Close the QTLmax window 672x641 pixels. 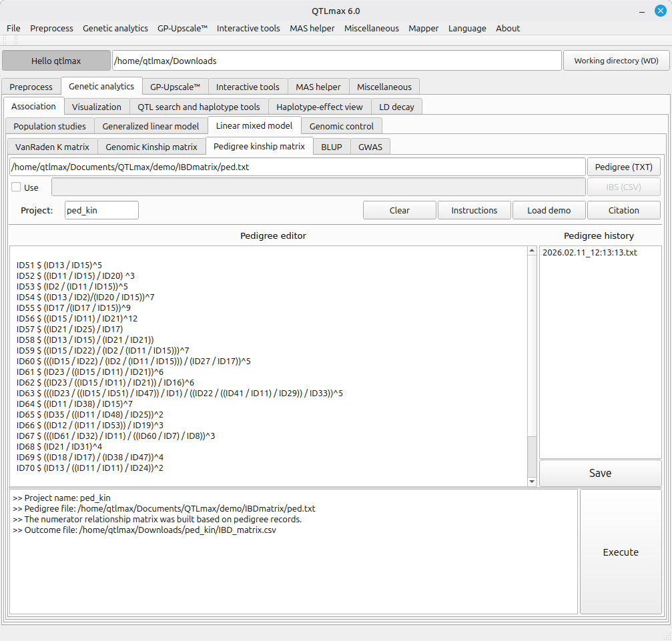(660, 11)
